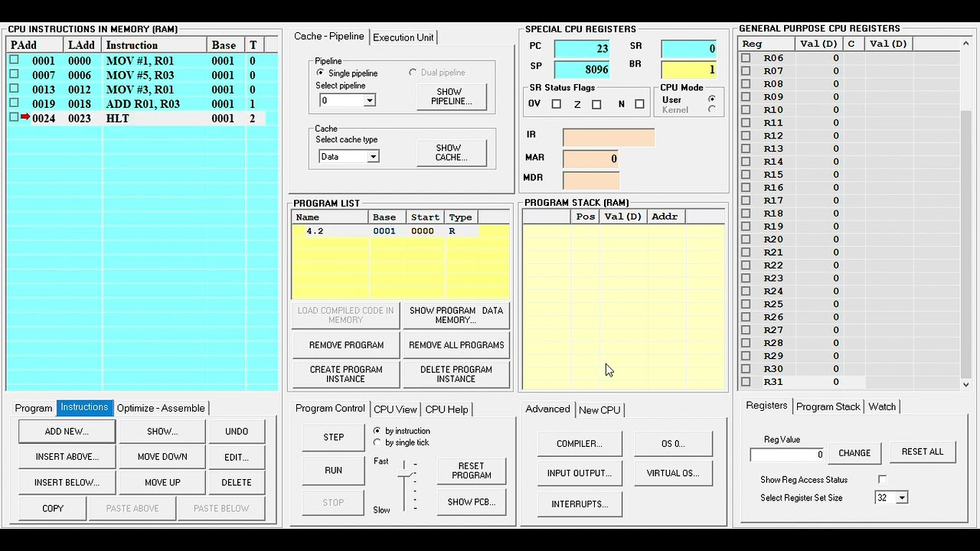Switch to the Cache - Pipeline tab
Screen dimensions: 980x551
[x=329, y=36]
